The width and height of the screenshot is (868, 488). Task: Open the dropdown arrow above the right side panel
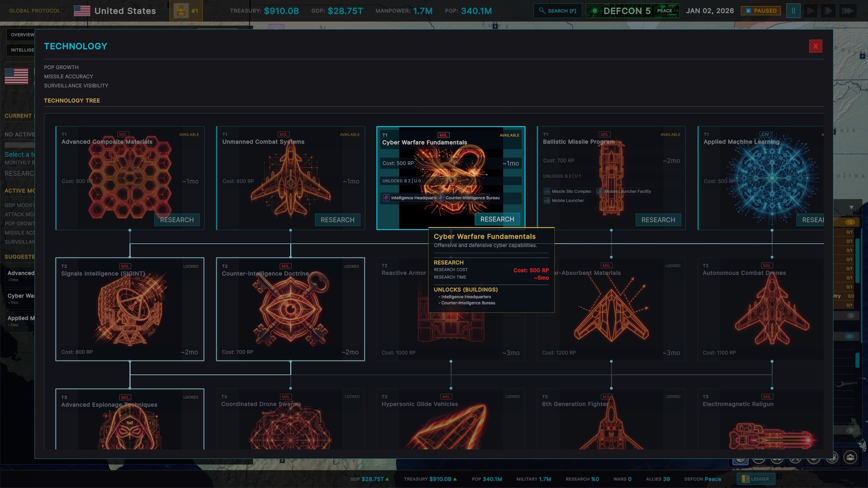852,208
